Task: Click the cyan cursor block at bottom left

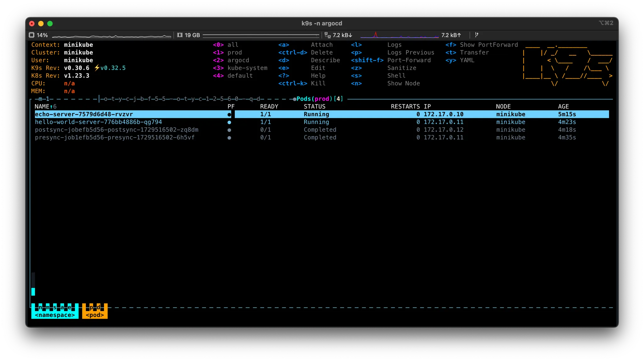Action: tap(33, 292)
